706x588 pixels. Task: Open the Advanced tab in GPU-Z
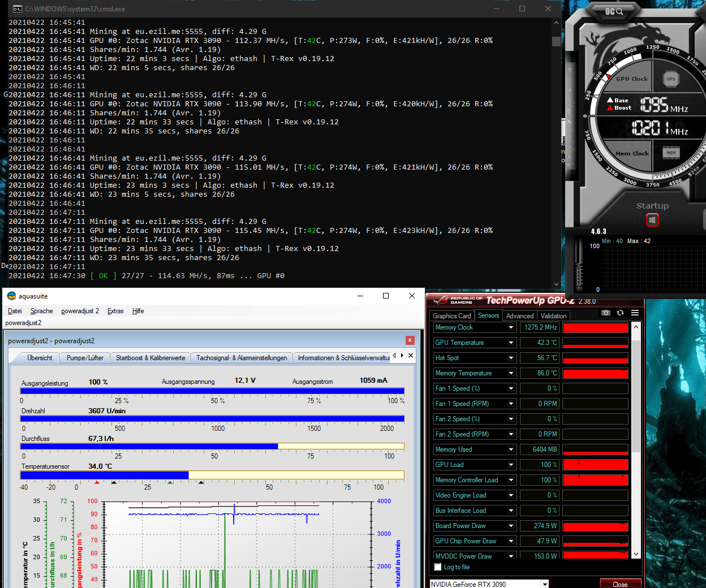point(519,316)
